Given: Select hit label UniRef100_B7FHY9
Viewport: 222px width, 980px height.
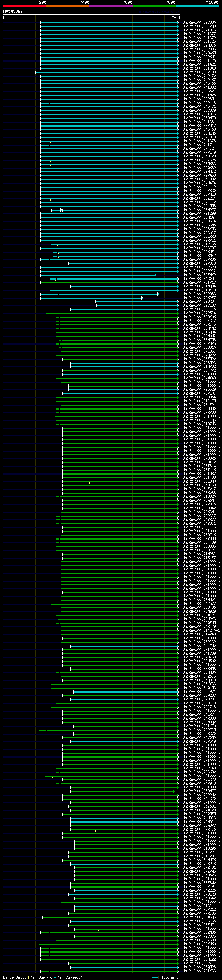Looking at the screenshot, I should click(x=199, y=275).
